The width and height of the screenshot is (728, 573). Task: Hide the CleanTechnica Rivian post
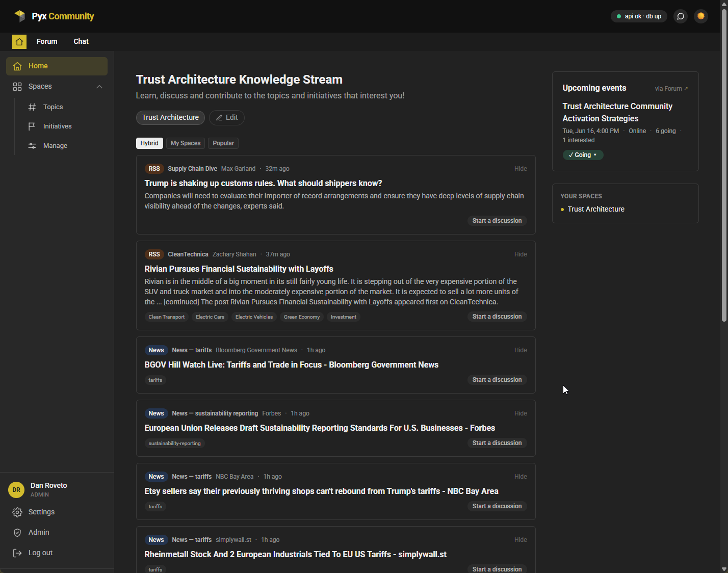coord(521,254)
